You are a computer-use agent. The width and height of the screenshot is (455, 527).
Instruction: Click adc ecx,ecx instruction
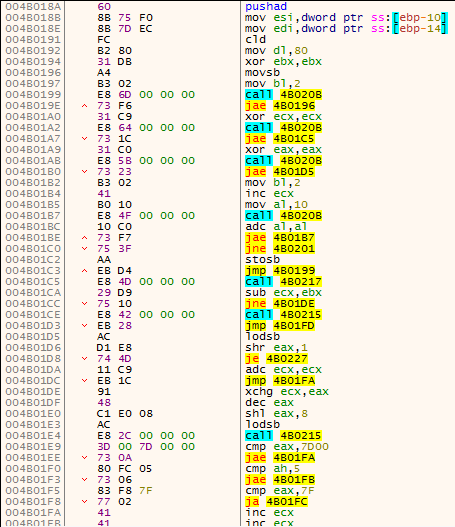tap(283, 370)
